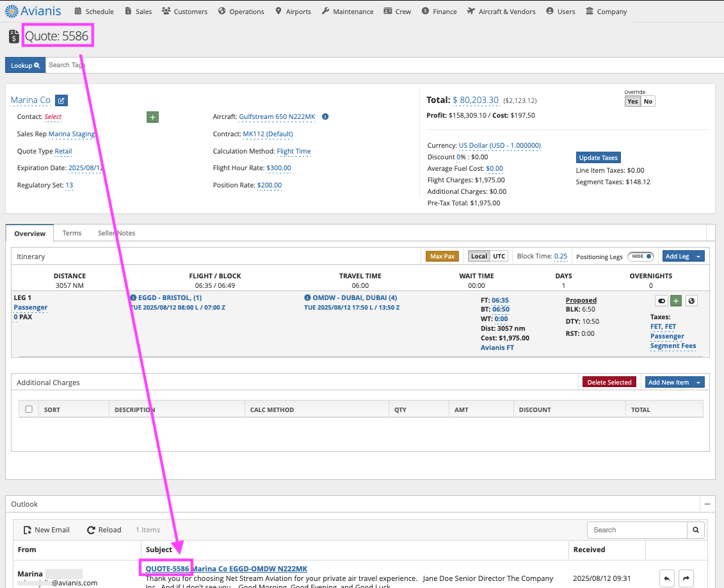Open the Aircraft & Vendors menu
724x588 pixels.
pyautogui.click(x=501, y=11)
